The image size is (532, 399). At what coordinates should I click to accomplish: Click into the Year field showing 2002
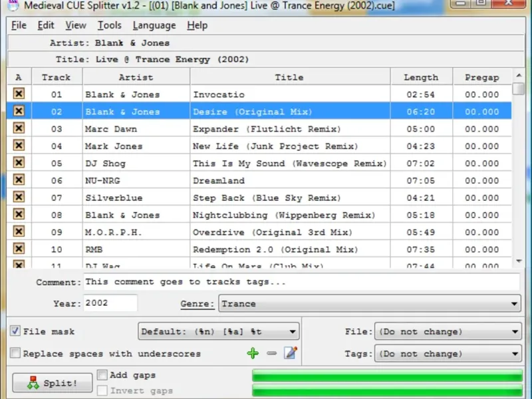pyautogui.click(x=110, y=303)
